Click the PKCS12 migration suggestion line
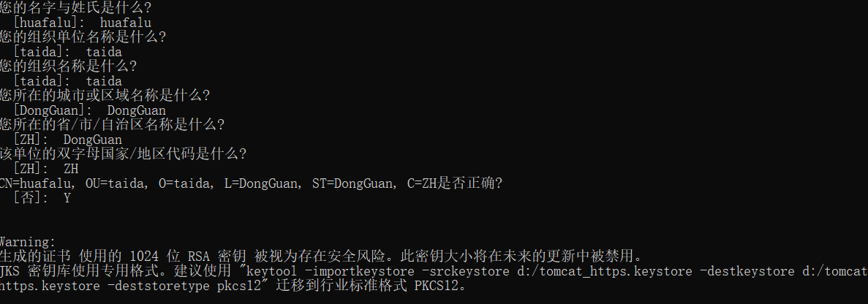Image resolution: width=868 pixels, height=304 pixels. coord(233,286)
